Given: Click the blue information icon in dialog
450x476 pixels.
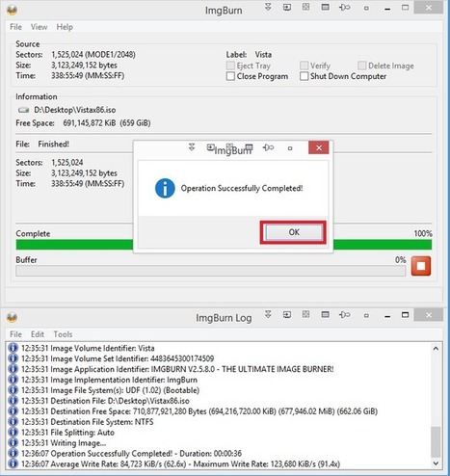Looking at the screenshot, I should point(165,188).
